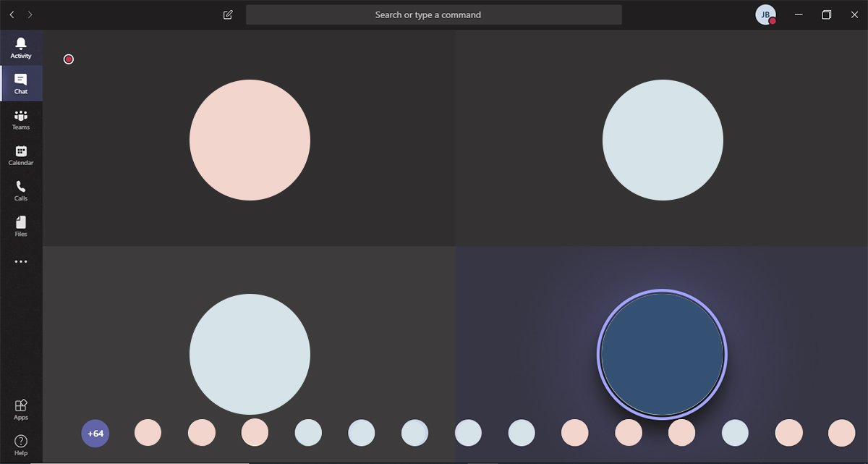This screenshot has width=868, height=464.
Task: Select the top-right light blue participant tile
Action: pyautogui.click(x=663, y=140)
